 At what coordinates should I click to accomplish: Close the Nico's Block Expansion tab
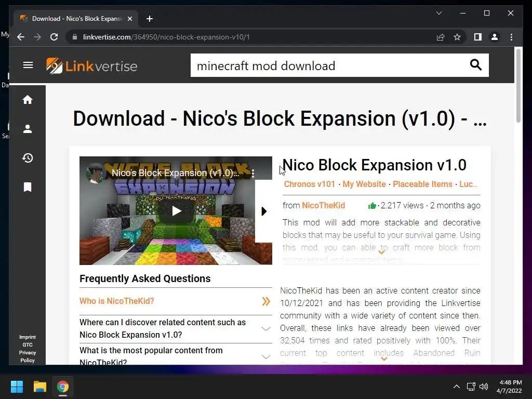pyautogui.click(x=129, y=19)
